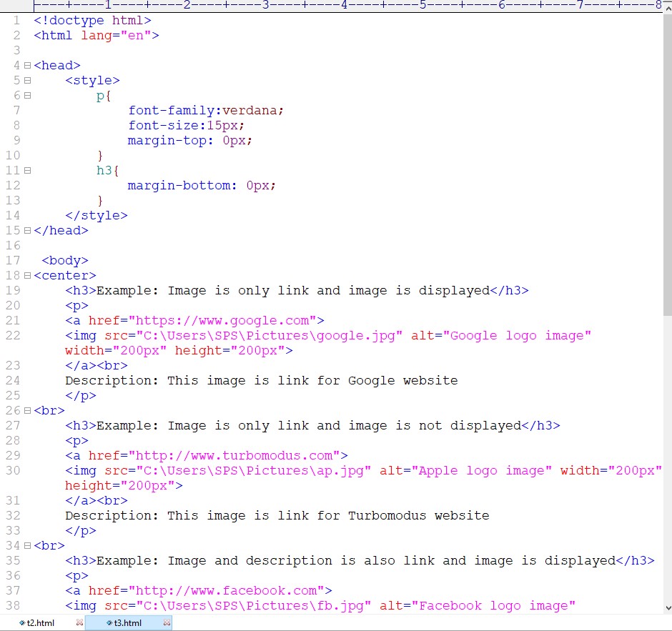The image size is (672, 631).
Task: Close the t2.html tab
Action: 79,622
